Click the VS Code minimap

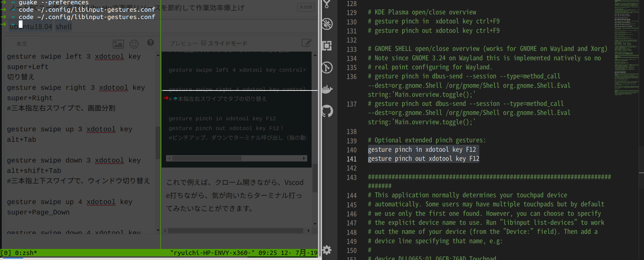click(627, 48)
